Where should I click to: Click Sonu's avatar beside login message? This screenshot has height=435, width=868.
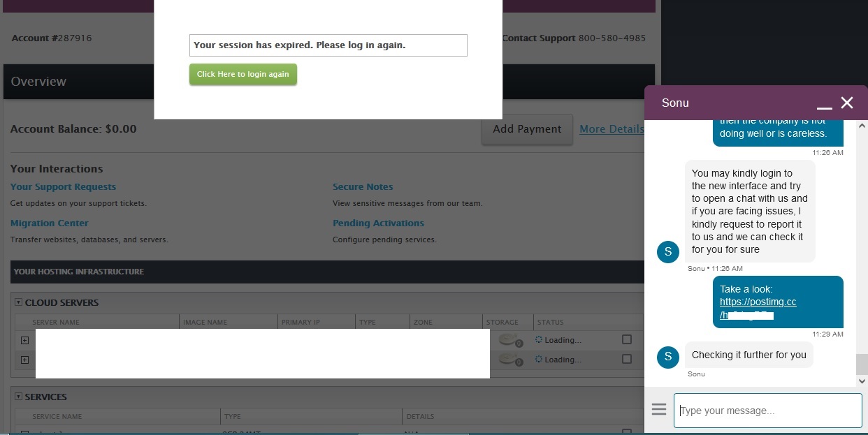click(x=668, y=252)
